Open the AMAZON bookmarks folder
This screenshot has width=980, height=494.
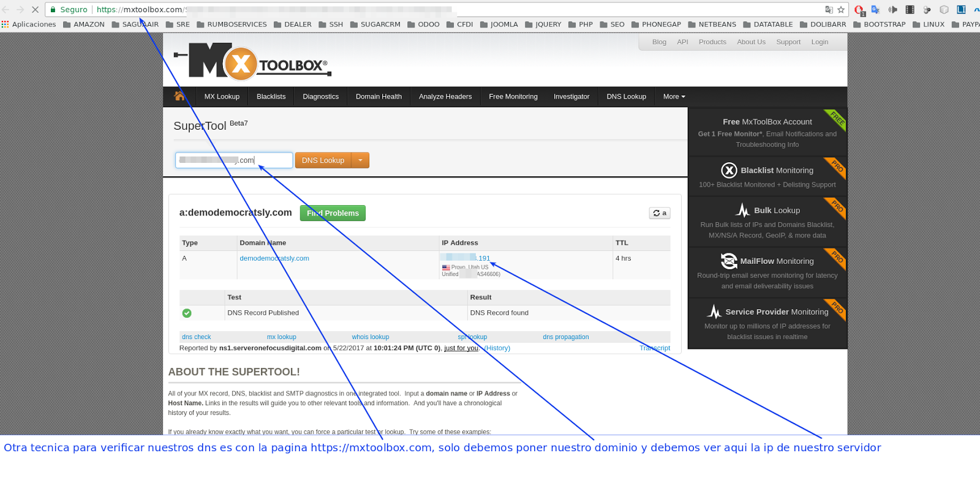point(84,24)
